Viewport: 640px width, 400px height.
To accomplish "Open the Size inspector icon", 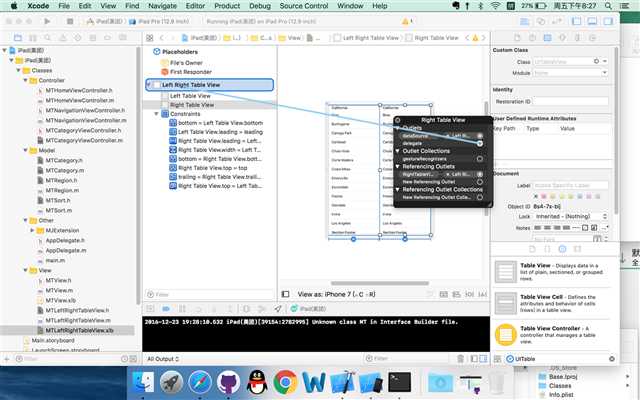I will click(x=578, y=38).
